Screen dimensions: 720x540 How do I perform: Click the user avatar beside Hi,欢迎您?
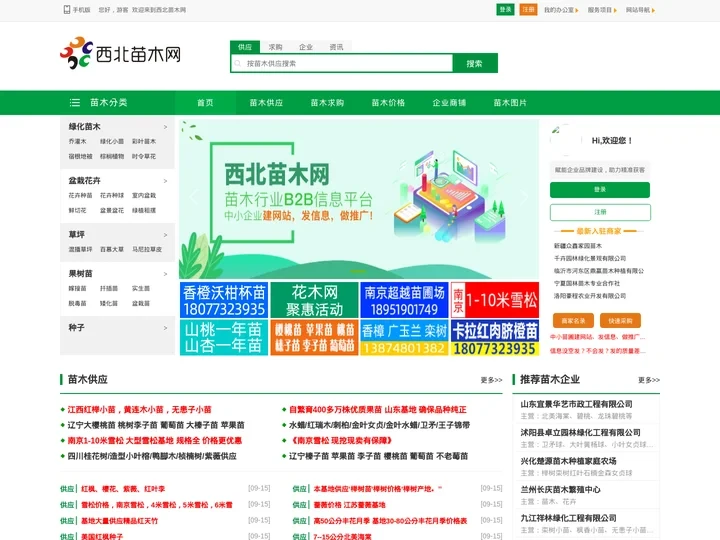pos(565,140)
